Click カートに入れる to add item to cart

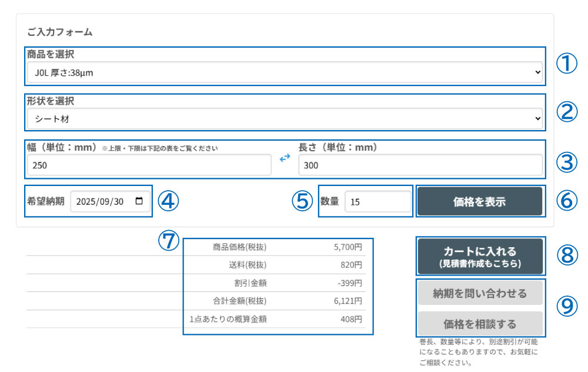click(x=480, y=255)
